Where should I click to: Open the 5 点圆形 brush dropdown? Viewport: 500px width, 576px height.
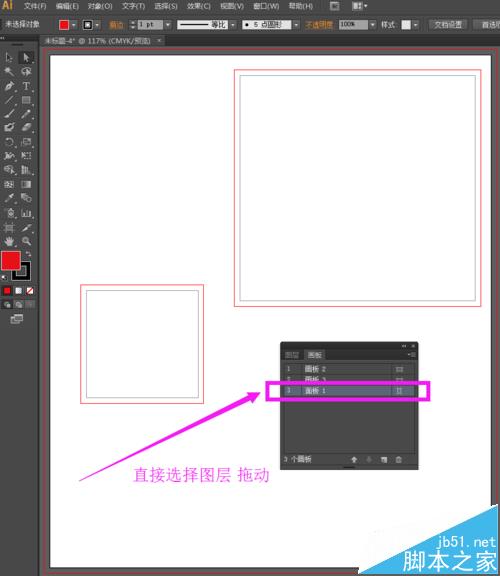point(296,25)
